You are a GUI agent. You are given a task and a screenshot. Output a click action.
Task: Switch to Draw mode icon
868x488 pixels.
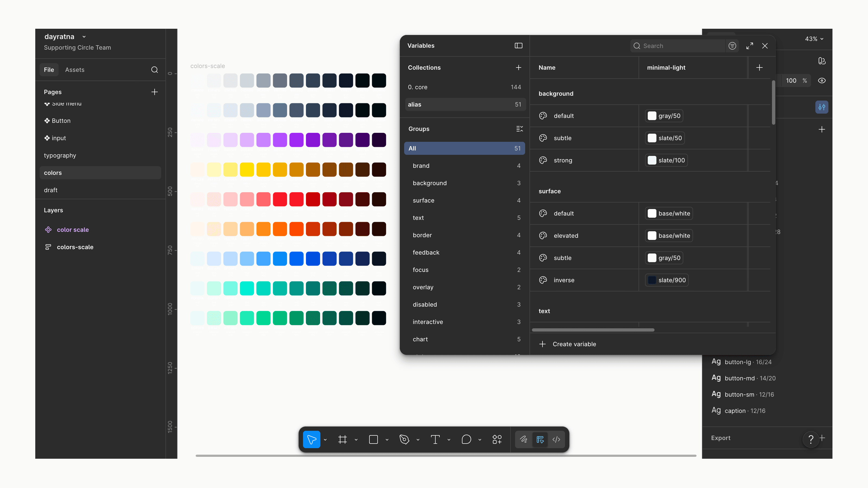(523, 439)
